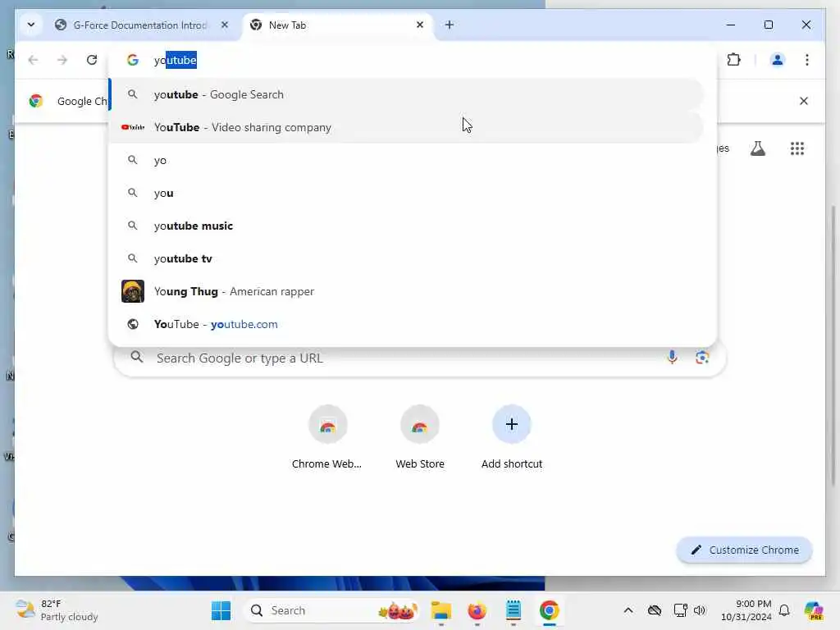Pick the 'yo' search suggestion

(x=406, y=160)
